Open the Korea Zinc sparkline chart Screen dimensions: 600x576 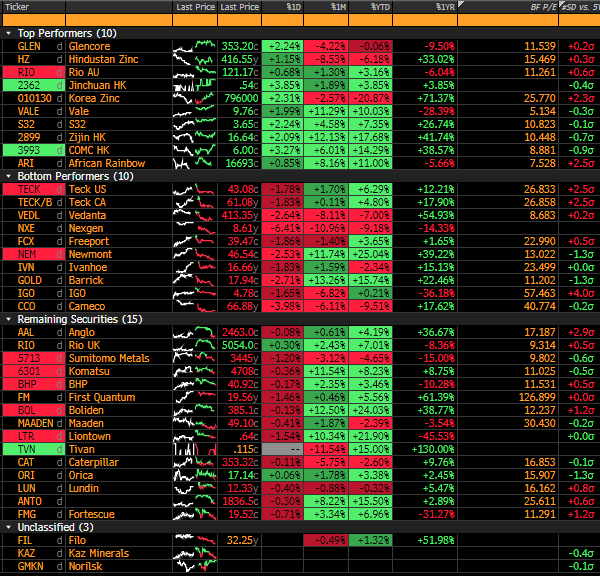(x=193, y=98)
